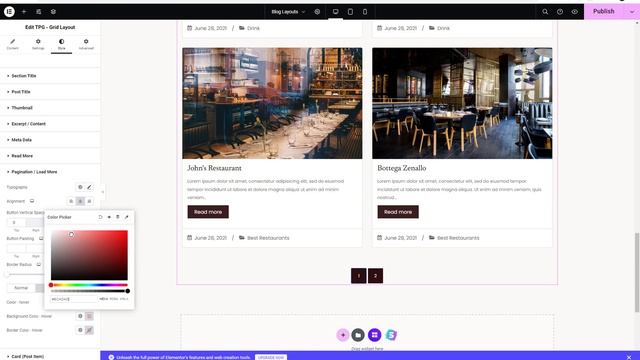Switch to the Style tab
Screen dimensions: 640x360
point(61,44)
